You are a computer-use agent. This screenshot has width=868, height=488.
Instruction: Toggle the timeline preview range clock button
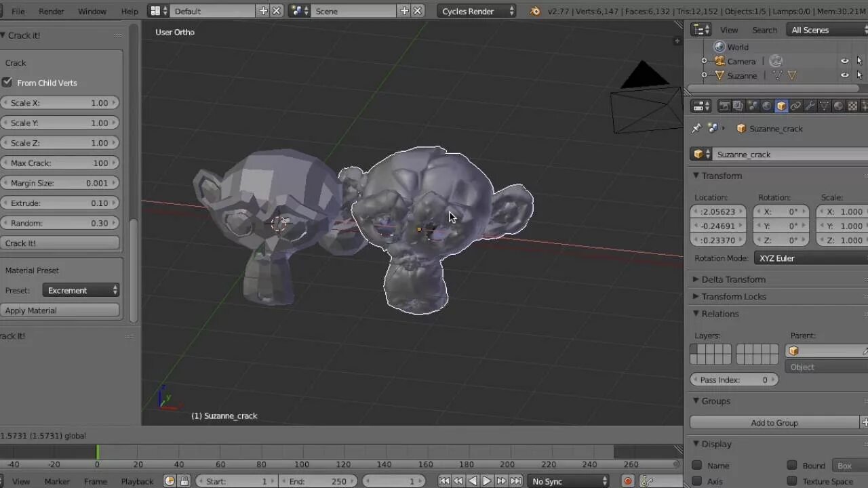170,481
